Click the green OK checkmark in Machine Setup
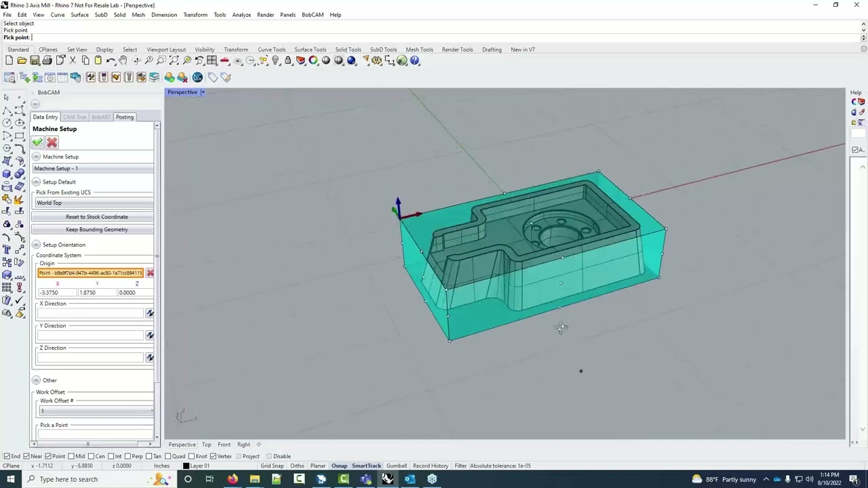868x488 pixels. 37,142
